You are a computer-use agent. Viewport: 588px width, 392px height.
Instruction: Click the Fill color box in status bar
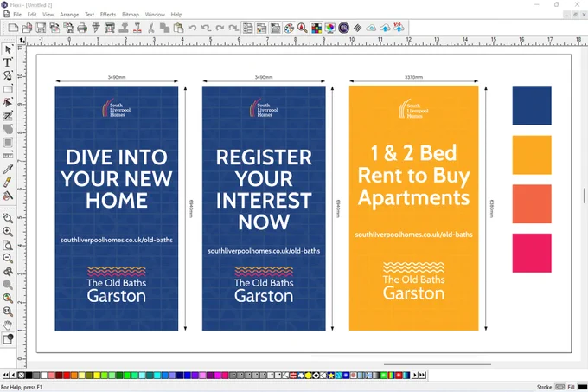click(x=583, y=387)
